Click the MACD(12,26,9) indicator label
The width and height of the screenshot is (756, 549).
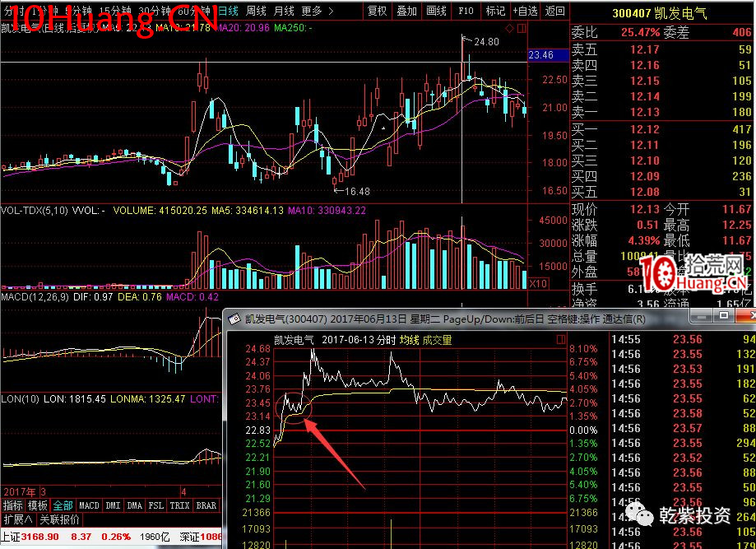tap(35, 297)
